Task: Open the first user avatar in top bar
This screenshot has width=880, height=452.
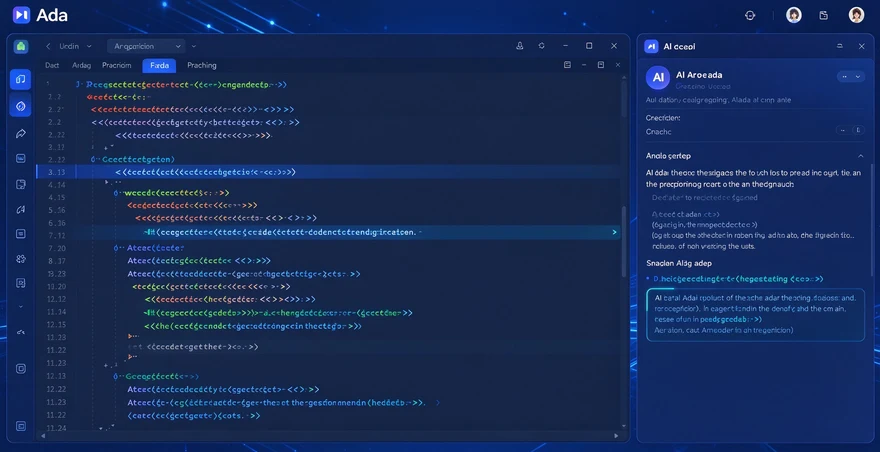Action: pos(794,15)
